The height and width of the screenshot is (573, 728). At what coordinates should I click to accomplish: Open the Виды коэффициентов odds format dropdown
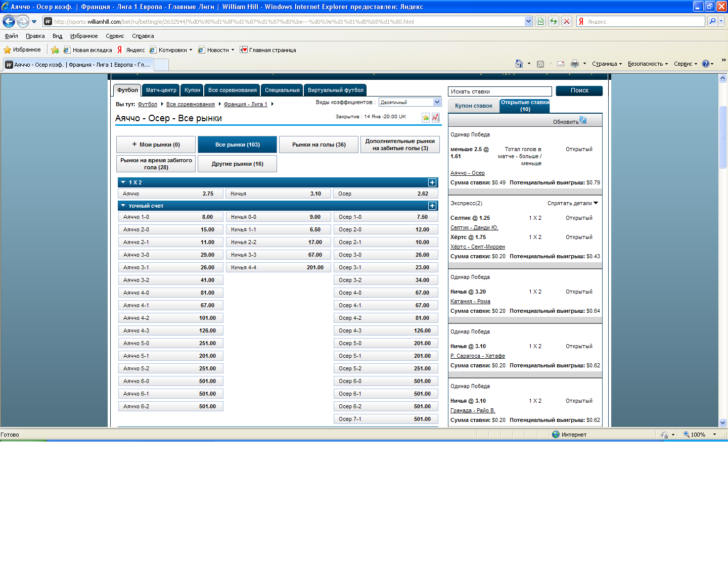click(437, 102)
